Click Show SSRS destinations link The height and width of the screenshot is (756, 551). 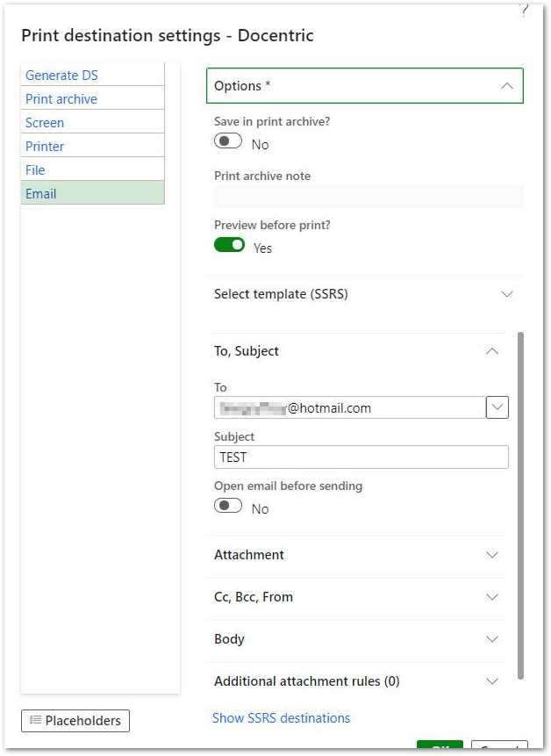tap(282, 718)
